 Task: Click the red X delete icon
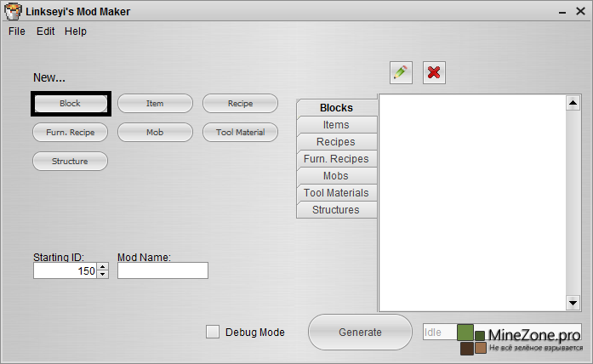click(x=434, y=72)
